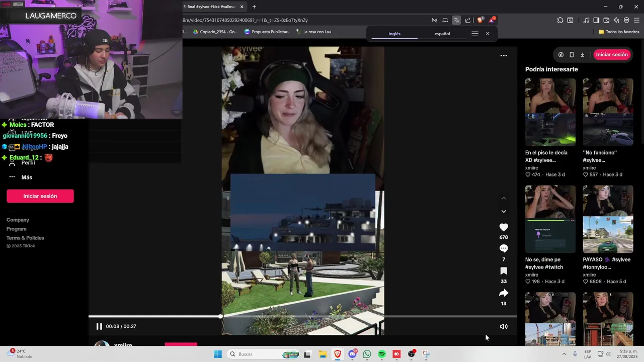Share the video using the arrow icon
Viewport: 644px width, 362px height.
[x=504, y=293]
